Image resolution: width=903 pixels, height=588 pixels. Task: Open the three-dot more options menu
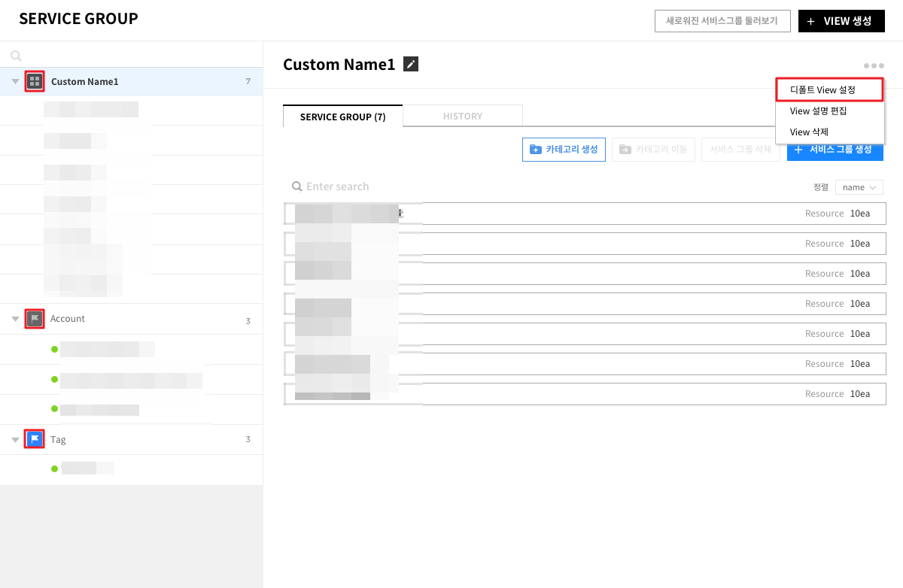(x=874, y=65)
